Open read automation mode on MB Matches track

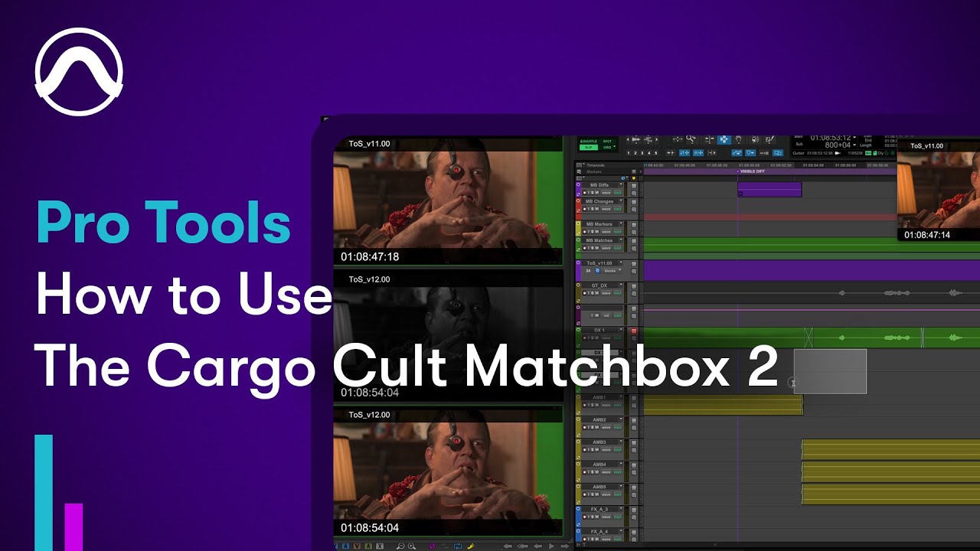[617, 248]
